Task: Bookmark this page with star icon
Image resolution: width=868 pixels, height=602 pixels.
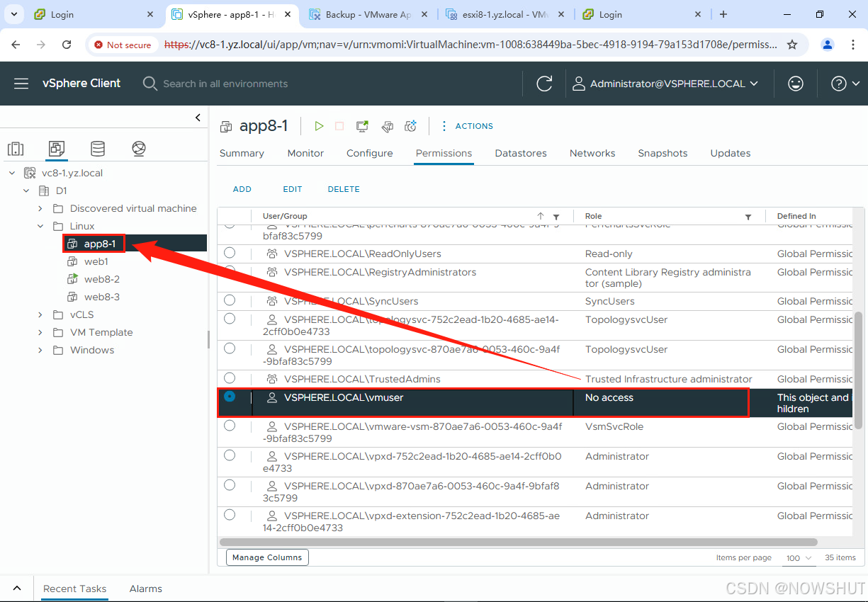Action: (x=792, y=45)
